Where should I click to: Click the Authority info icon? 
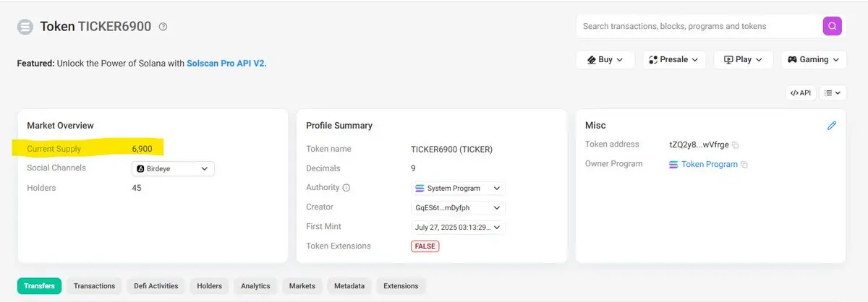[x=346, y=188]
